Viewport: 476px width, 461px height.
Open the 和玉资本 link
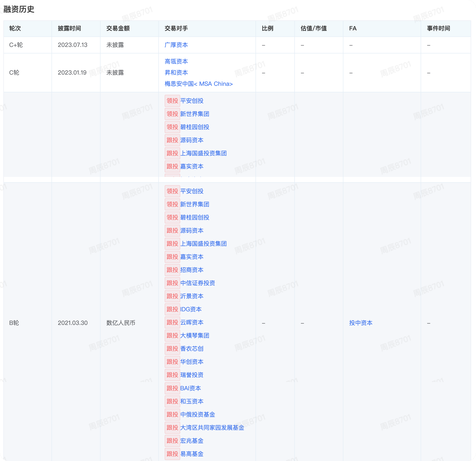192,401
